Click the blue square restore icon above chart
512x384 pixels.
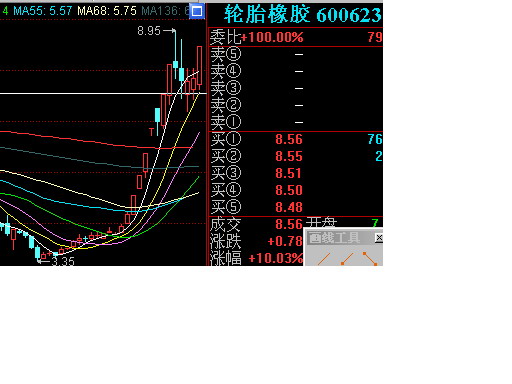coord(197,11)
